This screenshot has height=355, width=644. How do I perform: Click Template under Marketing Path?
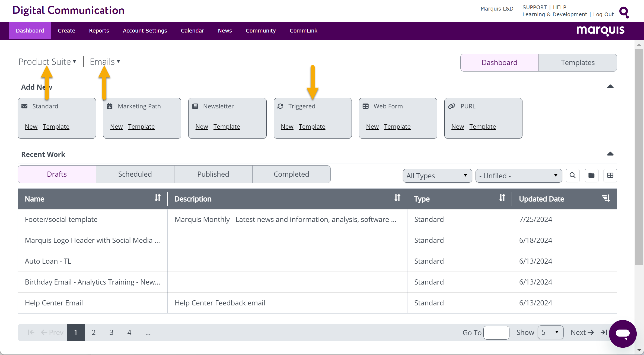[141, 127]
